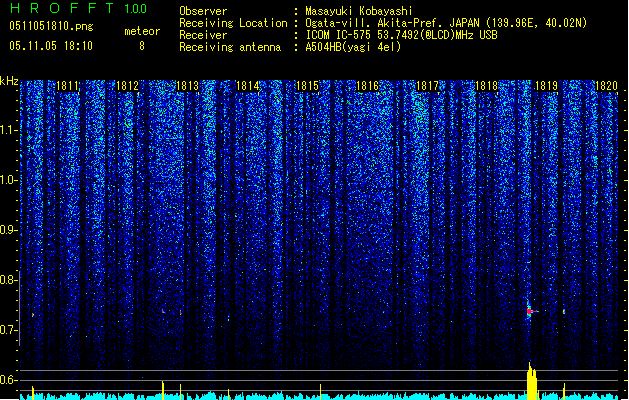Select the Ogata-vill. Akita-Pref. JAPAN location text

[x=446, y=23]
